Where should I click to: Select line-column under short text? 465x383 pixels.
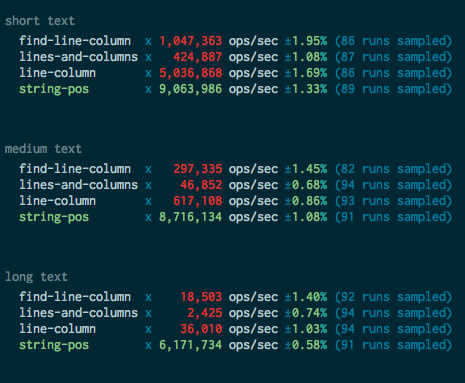click(x=57, y=73)
